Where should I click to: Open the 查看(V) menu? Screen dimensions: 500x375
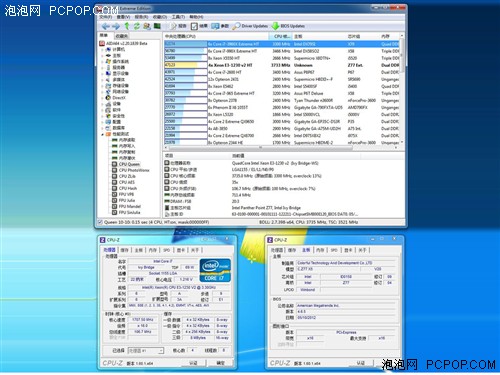(123, 17)
